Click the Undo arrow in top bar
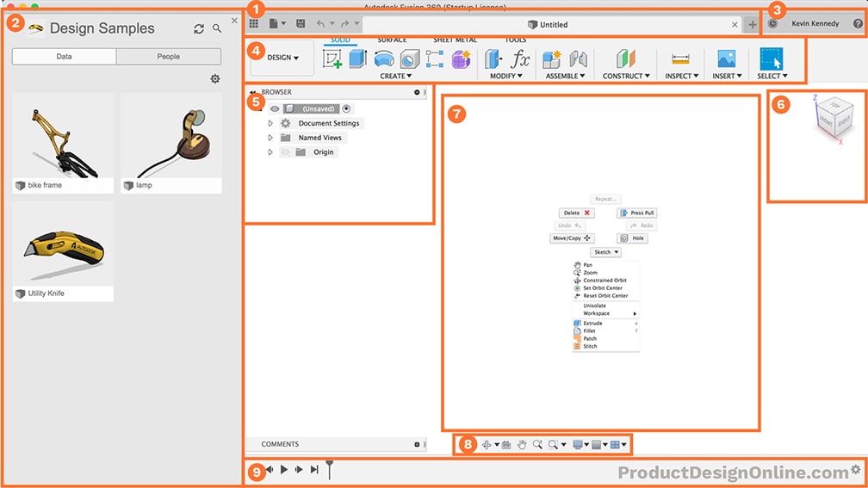This screenshot has height=488, width=868. tap(320, 23)
